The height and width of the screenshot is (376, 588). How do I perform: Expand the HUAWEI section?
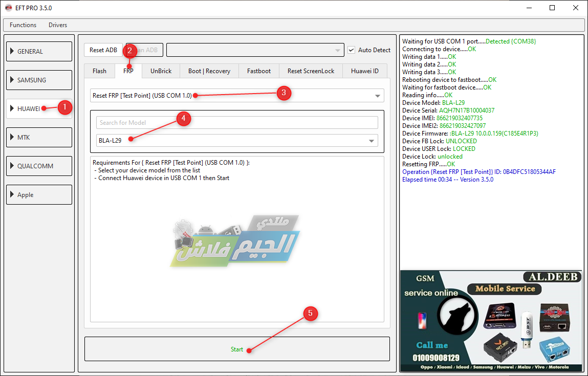[39, 109]
